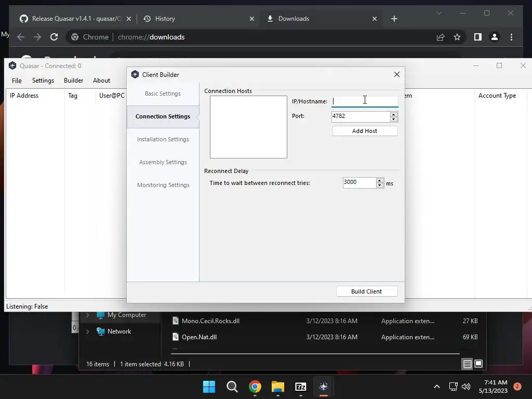Open the Windows Start menu
Viewport: 532px width, 399px height.
(x=209, y=387)
